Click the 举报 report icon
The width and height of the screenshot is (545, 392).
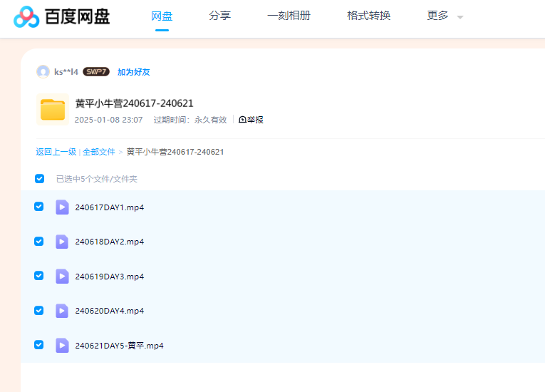pyautogui.click(x=242, y=120)
